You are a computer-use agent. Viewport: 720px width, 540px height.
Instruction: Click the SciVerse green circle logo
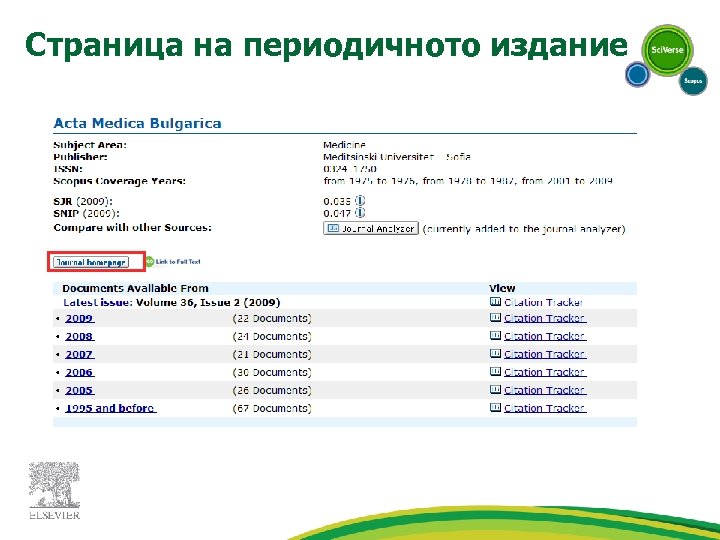[667, 50]
